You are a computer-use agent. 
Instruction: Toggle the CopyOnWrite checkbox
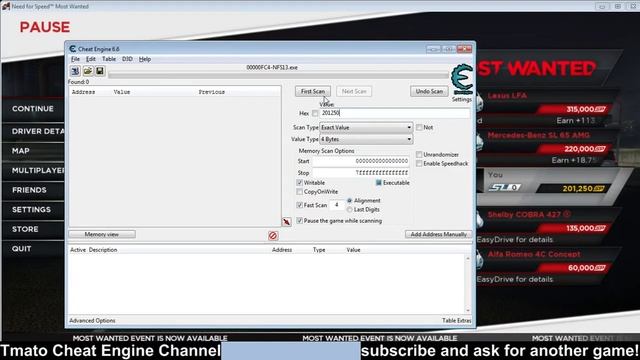(x=300, y=192)
